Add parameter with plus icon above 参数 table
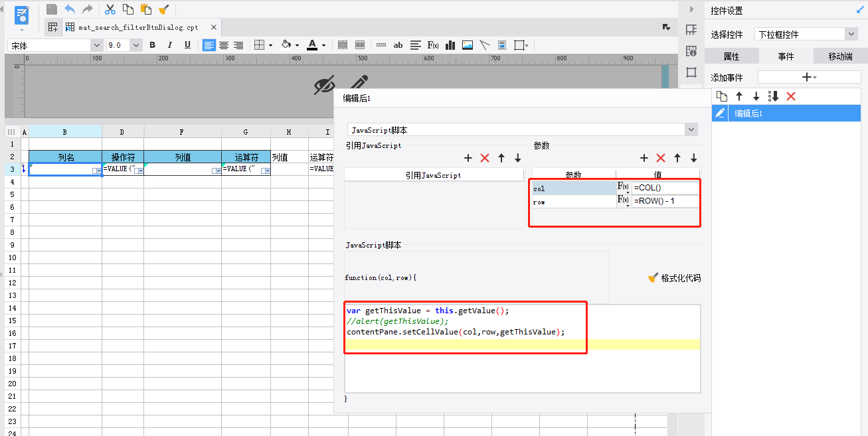This screenshot has height=436, width=868. pos(644,158)
